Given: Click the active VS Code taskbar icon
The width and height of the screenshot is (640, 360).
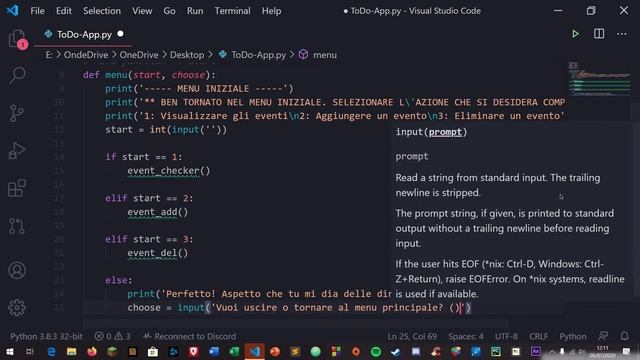Looking at the screenshot, I should pyautogui.click(x=255, y=351).
